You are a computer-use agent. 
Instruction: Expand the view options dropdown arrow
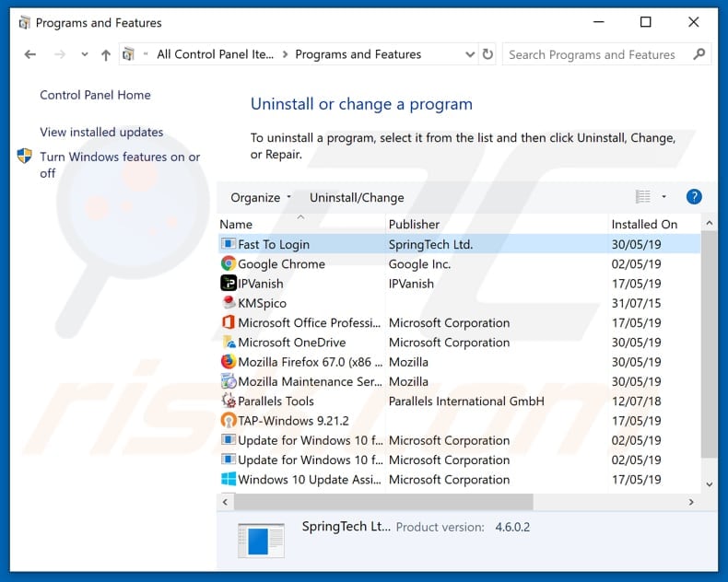664,197
